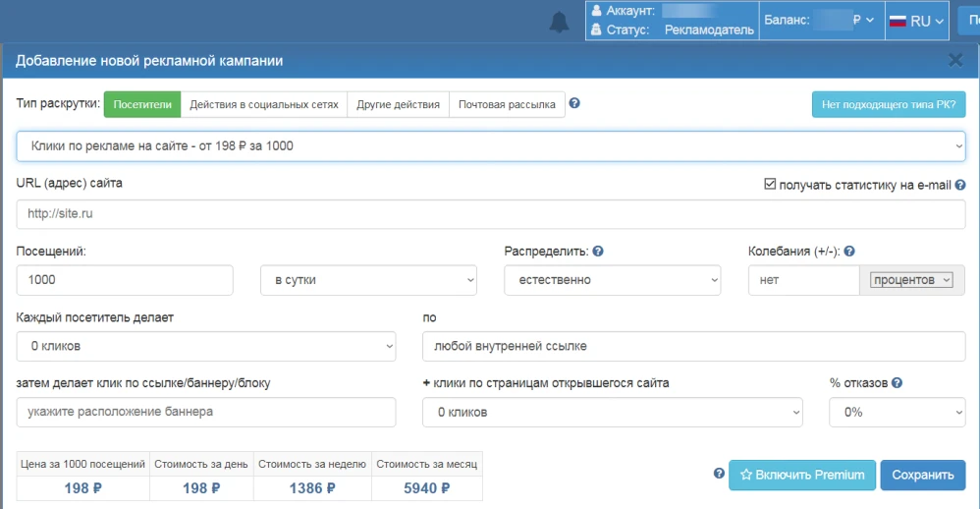Open the '% отказов' 0% dropdown

(x=897, y=412)
